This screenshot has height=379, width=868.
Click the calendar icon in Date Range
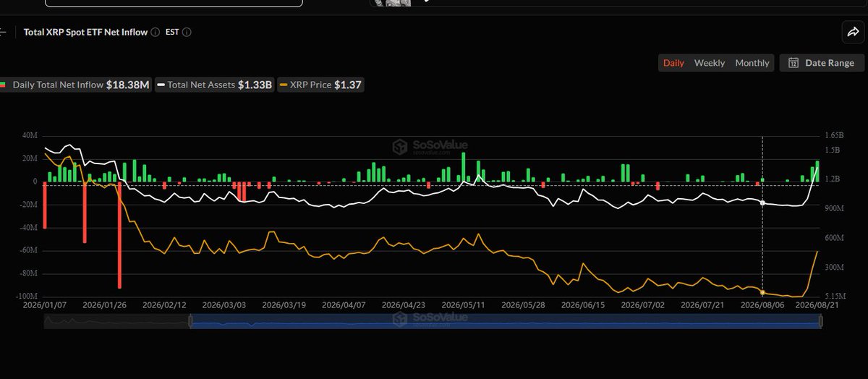pyautogui.click(x=793, y=63)
